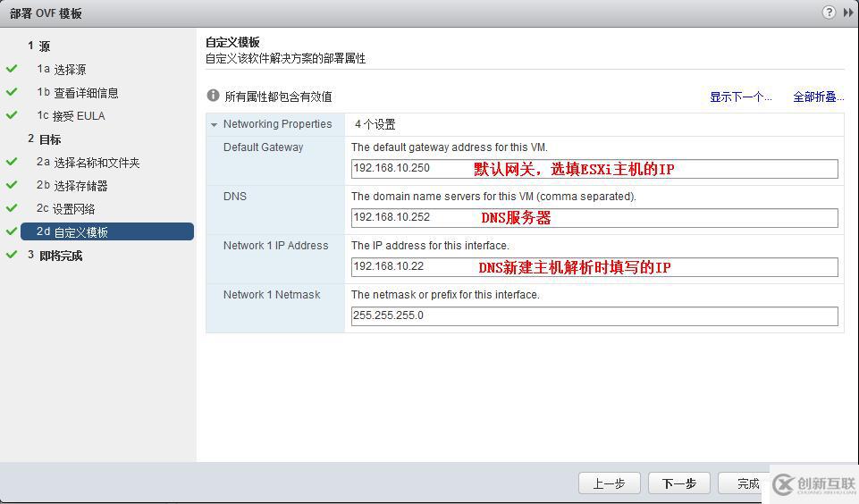Click the green checkmark beside 2c 设置网络
Viewport: 859px width, 504px height.
click(x=12, y=208)
